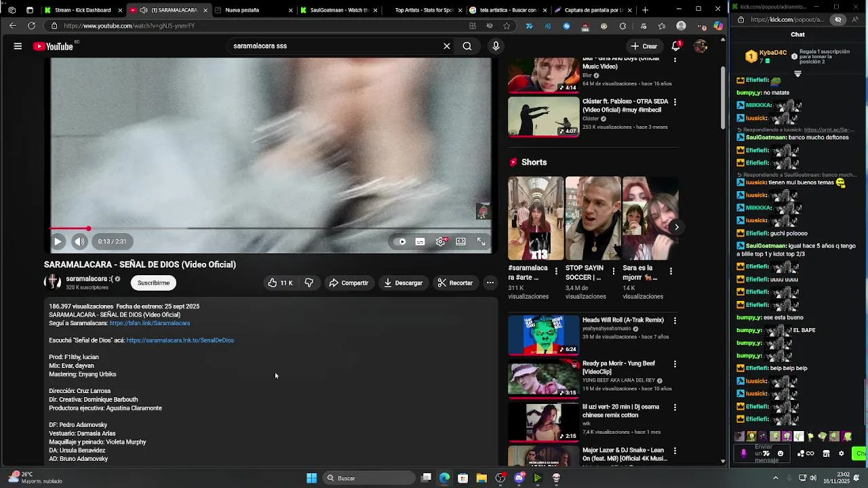The image size is (868, 488).
Task: Open the browser extensions puzzle icon
Action: click(623, 26)
